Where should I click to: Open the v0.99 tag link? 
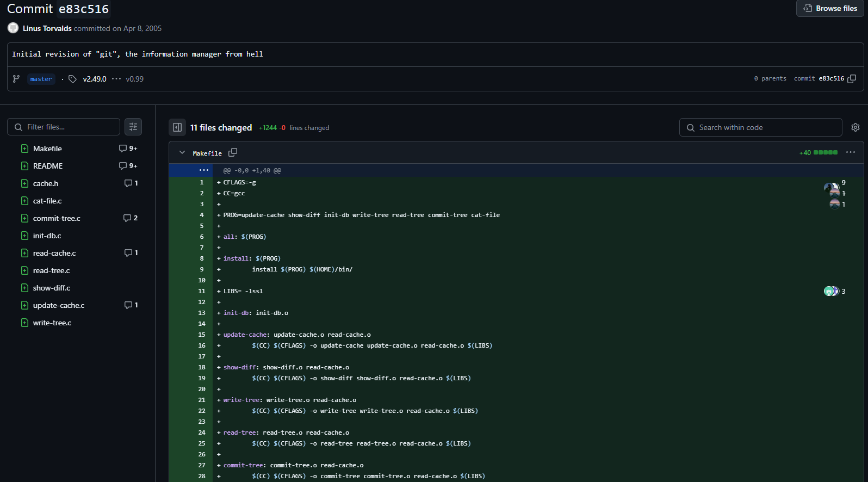point(135,79)
